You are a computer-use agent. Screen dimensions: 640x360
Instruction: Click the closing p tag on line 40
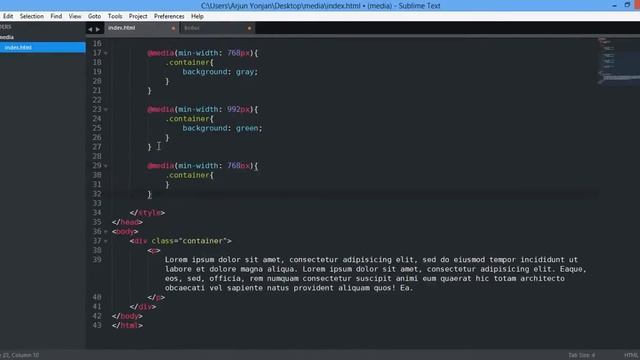[156, 297]
